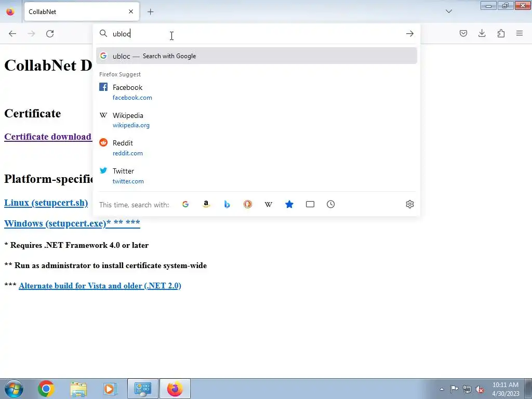
Task: Search open tabs using the tab icon
Action: (x=310, y=204)
